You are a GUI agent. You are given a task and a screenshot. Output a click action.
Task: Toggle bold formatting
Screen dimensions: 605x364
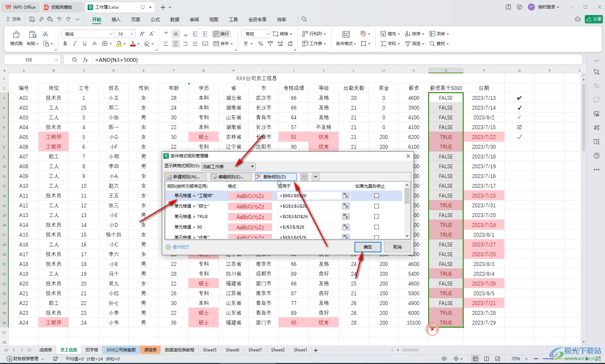click(65, 44)
